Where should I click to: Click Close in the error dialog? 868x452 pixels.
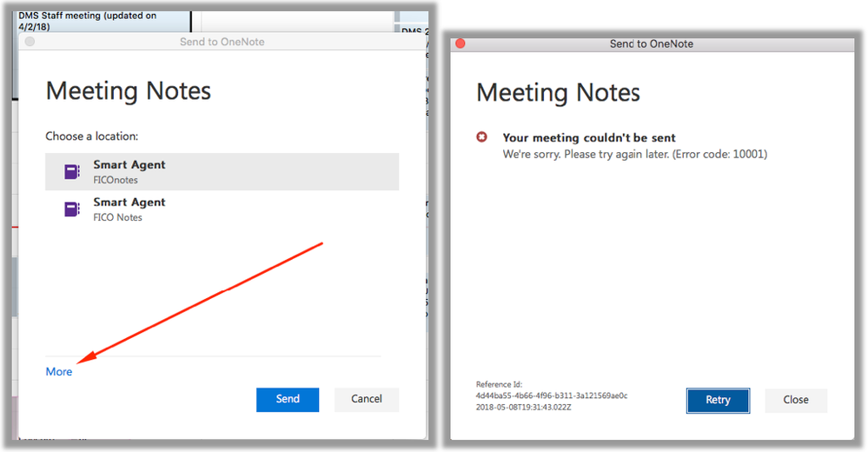pos(796,401)
